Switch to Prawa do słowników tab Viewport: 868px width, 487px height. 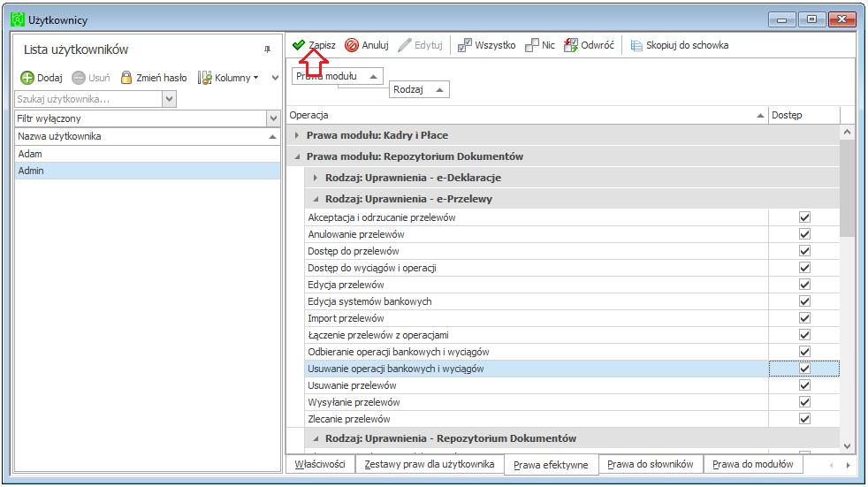(x=650, y=464)
